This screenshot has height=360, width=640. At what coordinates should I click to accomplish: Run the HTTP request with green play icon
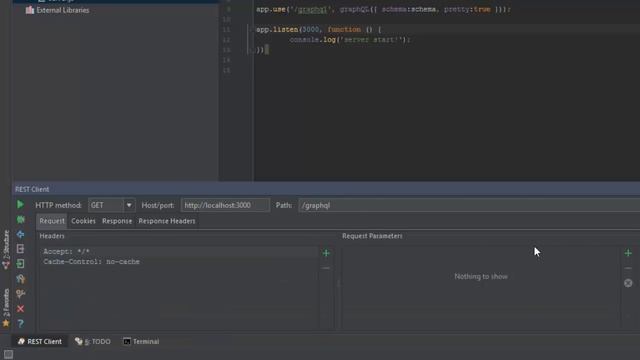(20, 204)
